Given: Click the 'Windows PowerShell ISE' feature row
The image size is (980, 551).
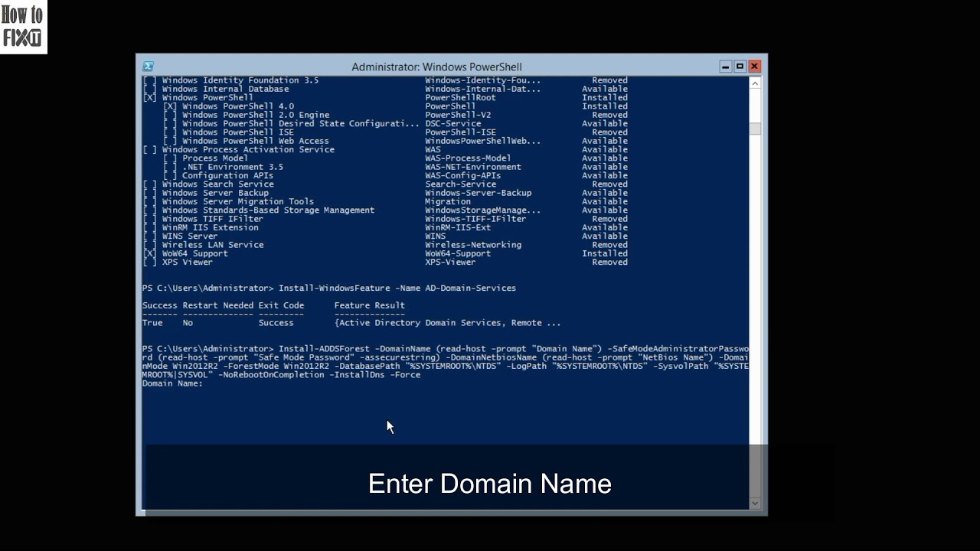Looking at the screenshot, I should click(x=395, y=132).
